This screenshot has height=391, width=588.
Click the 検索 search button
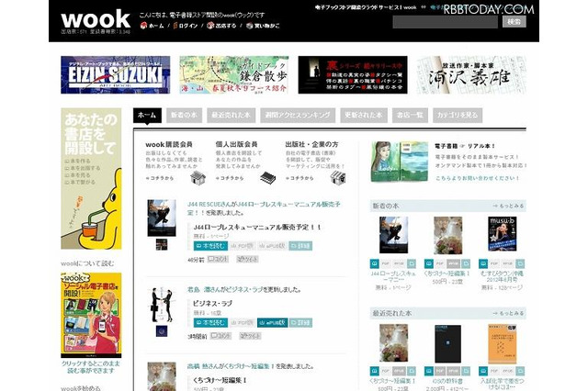pyautogui.click(x=514, y=22)
